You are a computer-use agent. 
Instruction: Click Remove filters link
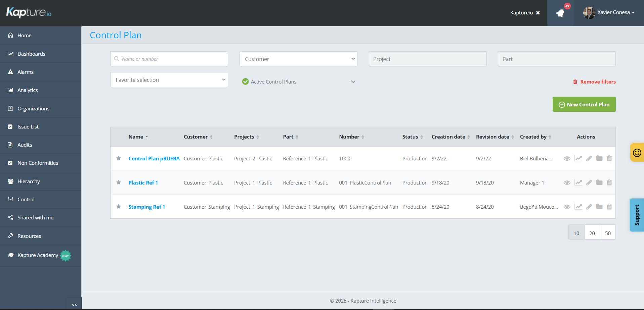594,82
